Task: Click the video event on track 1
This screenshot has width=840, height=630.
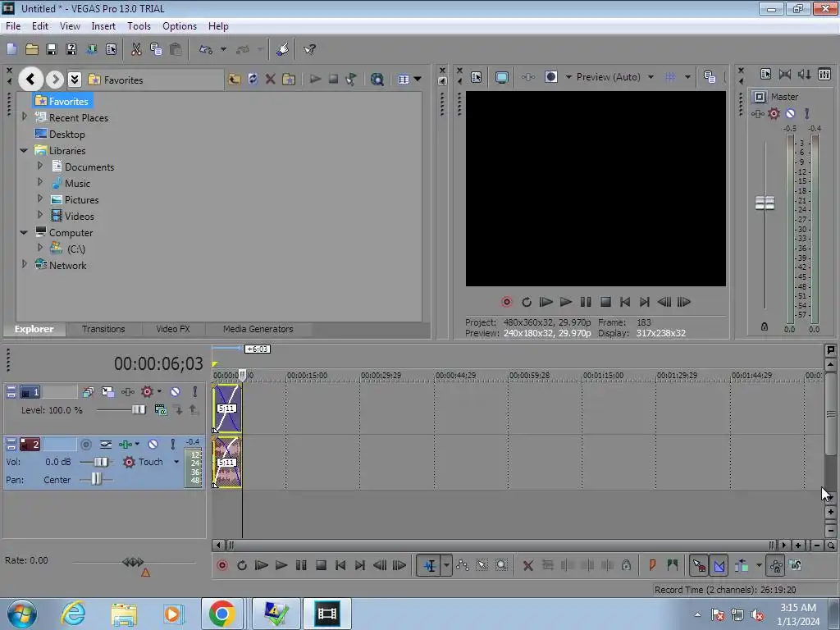Action: click(226, 409)
